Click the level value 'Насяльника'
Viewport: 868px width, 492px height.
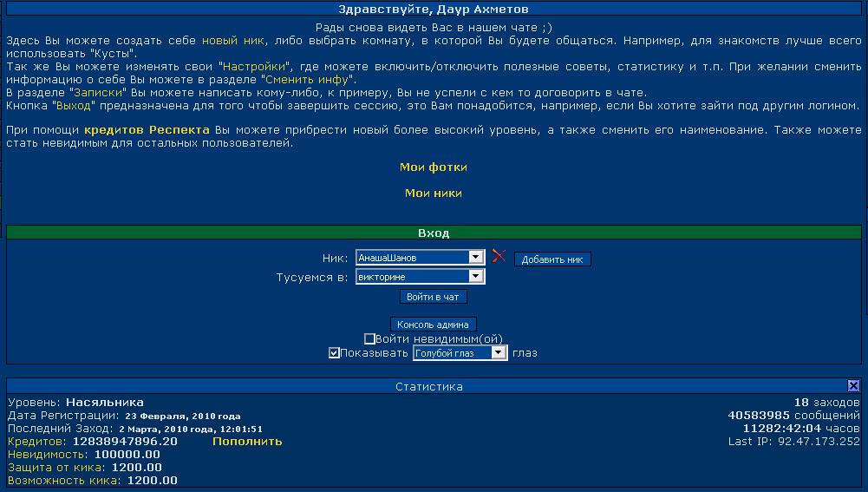[105, 403]
